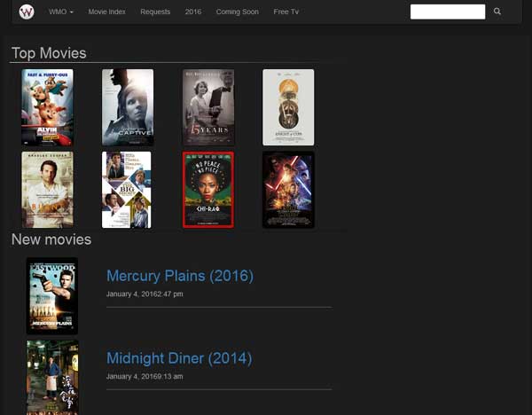This screenshot has height=415, width=532.
Task: Open the Alvin chipmunks movie poster
Action: 47,107
